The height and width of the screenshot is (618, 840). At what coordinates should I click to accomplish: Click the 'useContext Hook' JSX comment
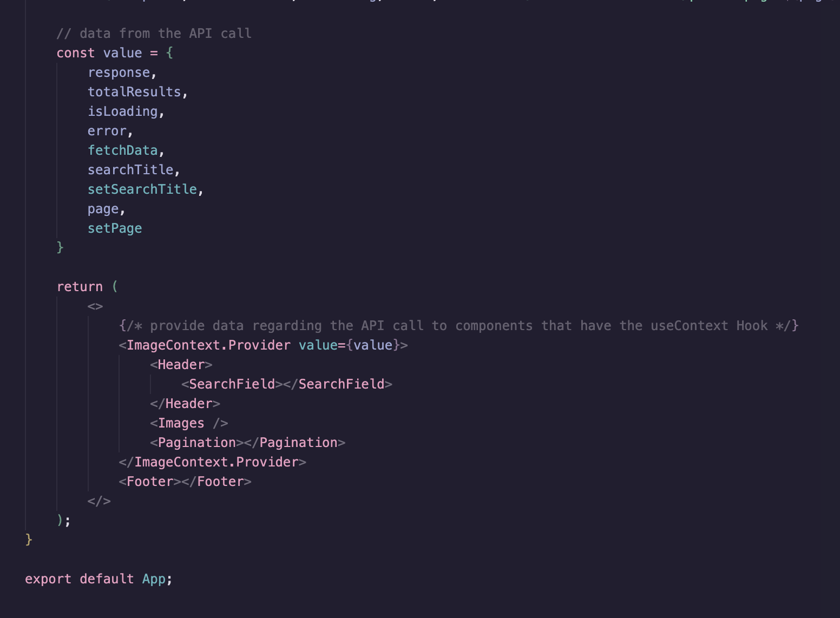pyautogui.click(x=458, y=326)
